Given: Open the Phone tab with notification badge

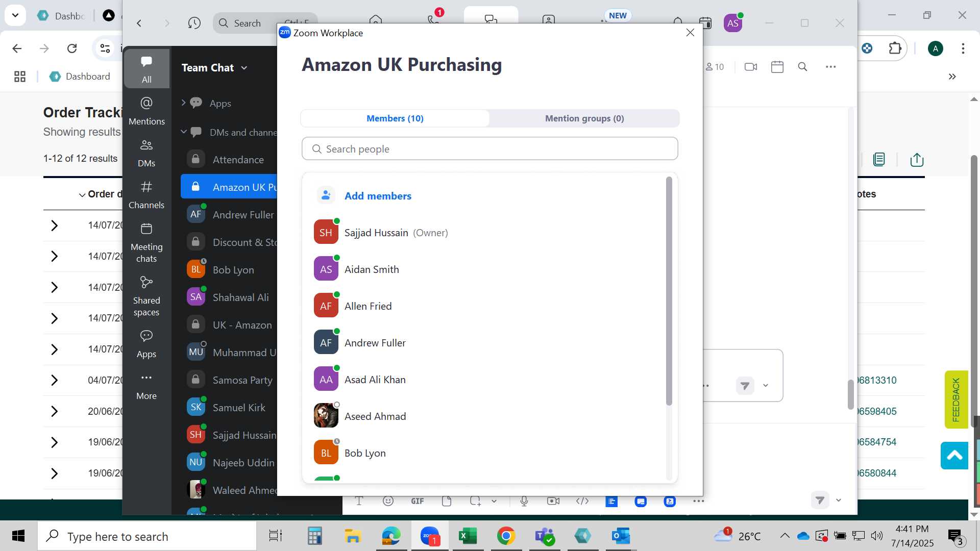Looking at the screenshot, I should click(434, 19).
